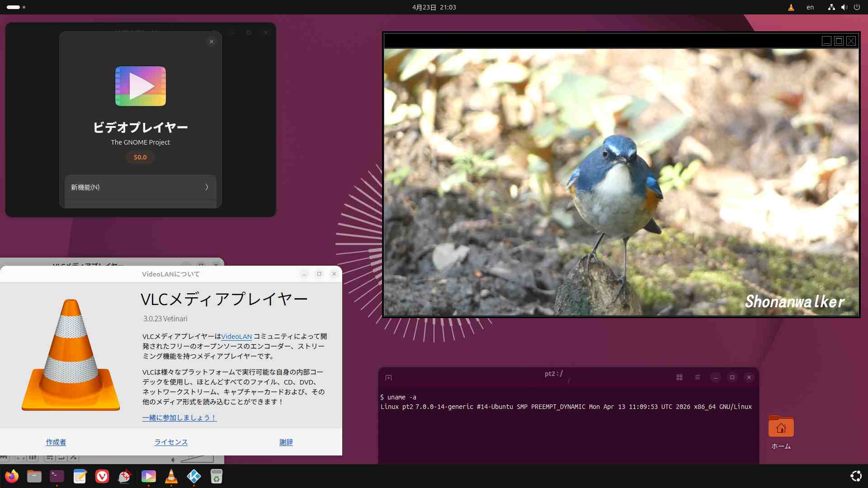868x488 pixels.
Task: Open the Text Editor from the dock
Action: point(80,476)
